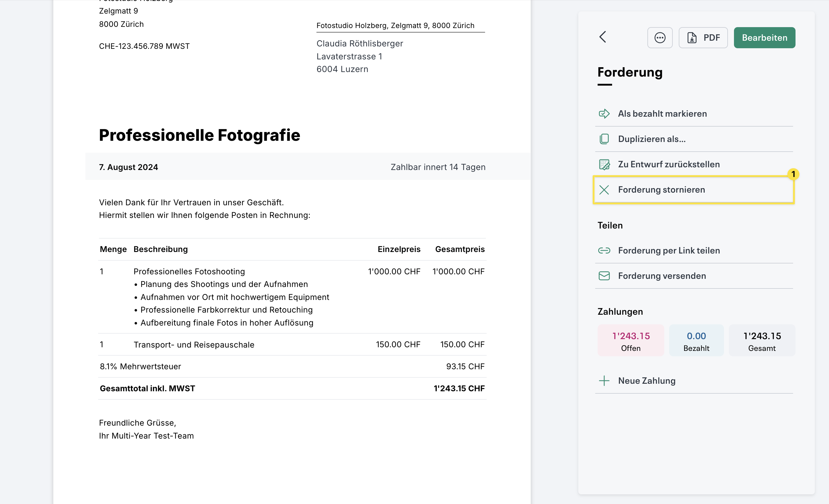Click the back chevron arrow

coord(602,37)
